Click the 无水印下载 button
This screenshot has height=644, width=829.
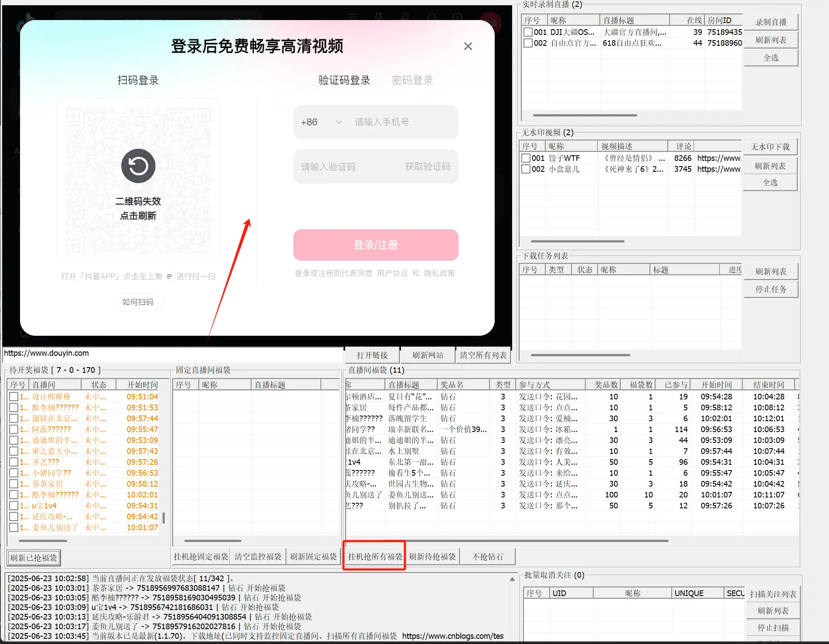click(x=770, y=147)
